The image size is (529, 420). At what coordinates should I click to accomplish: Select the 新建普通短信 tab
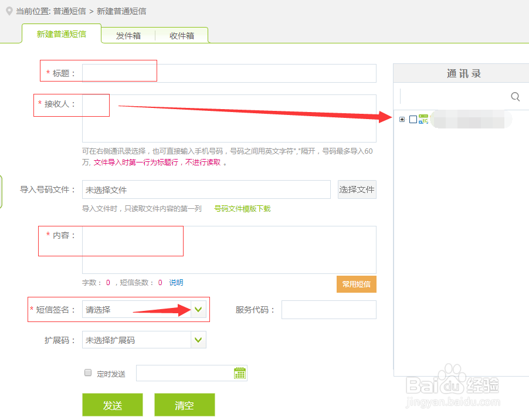[61, 33]
